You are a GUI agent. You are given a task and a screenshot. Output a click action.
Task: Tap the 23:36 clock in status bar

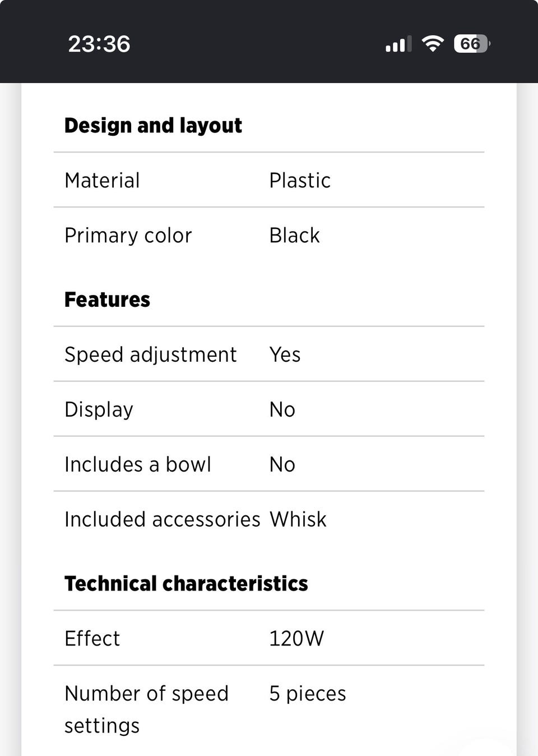99,44
